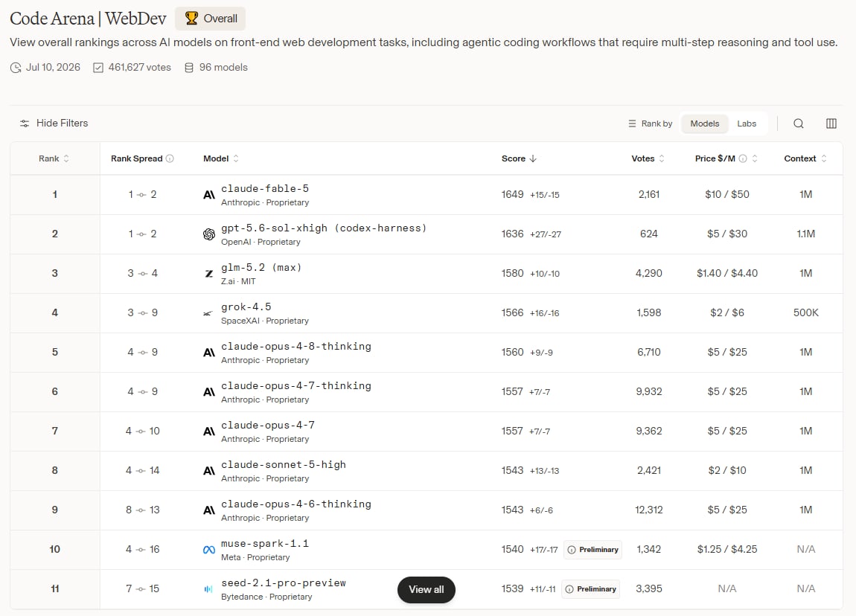
Task: Click the Code Arena | WebDev heading
Action: (88, 19)
